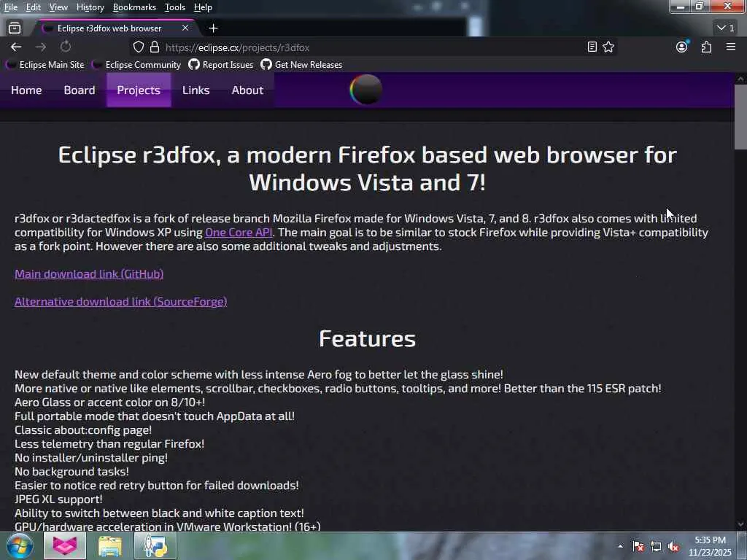Open Report Issues GitHub bookmark

click(221, 65)
